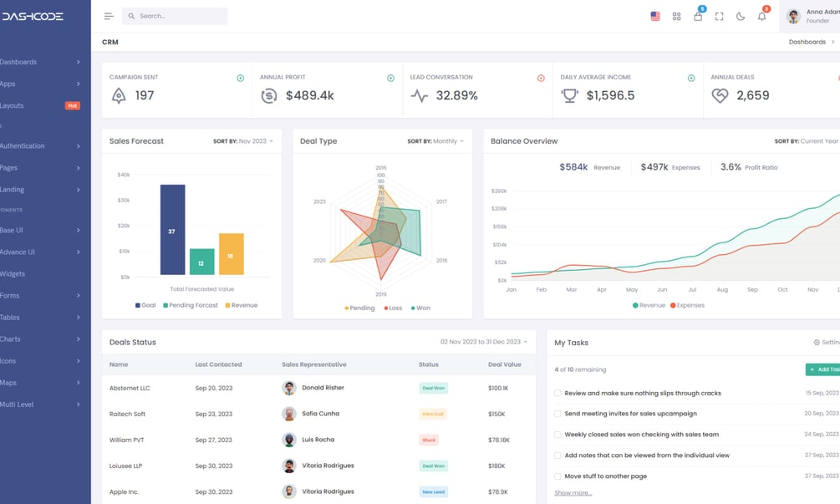This screenshot has height=504, width=840.
Task: Click the Campaign Sent rocket icon
Action: (x=119, y=95)
